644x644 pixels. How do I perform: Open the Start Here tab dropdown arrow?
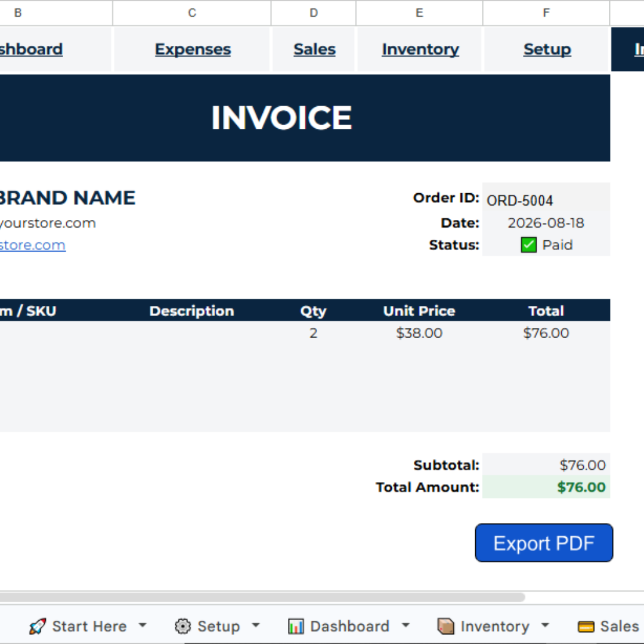click(143, 626)
